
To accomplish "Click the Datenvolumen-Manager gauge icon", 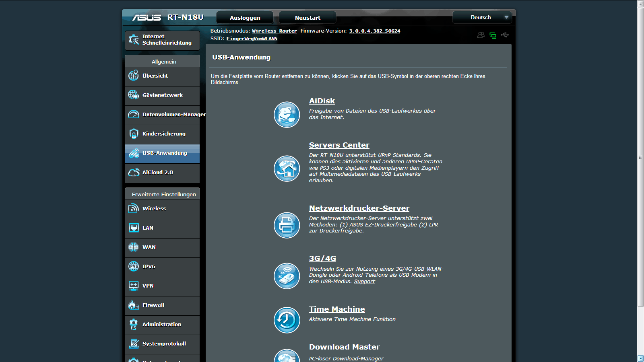I will [x=134, y=115].
